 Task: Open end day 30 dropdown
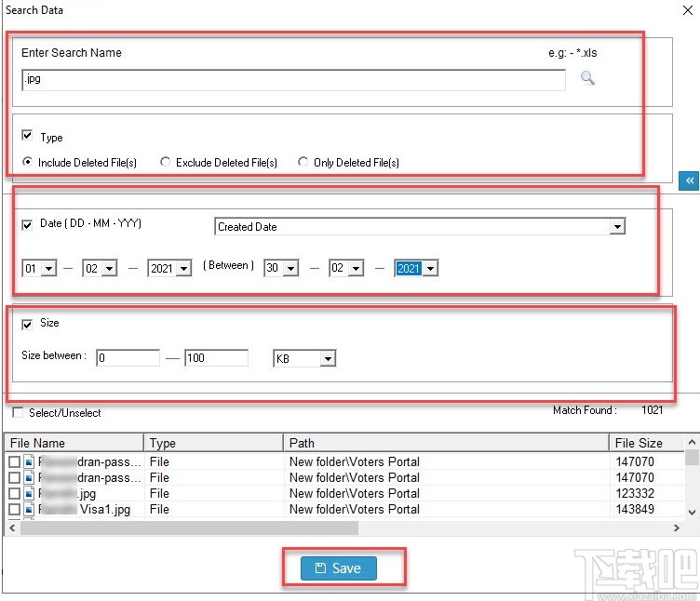coord(291,269)
